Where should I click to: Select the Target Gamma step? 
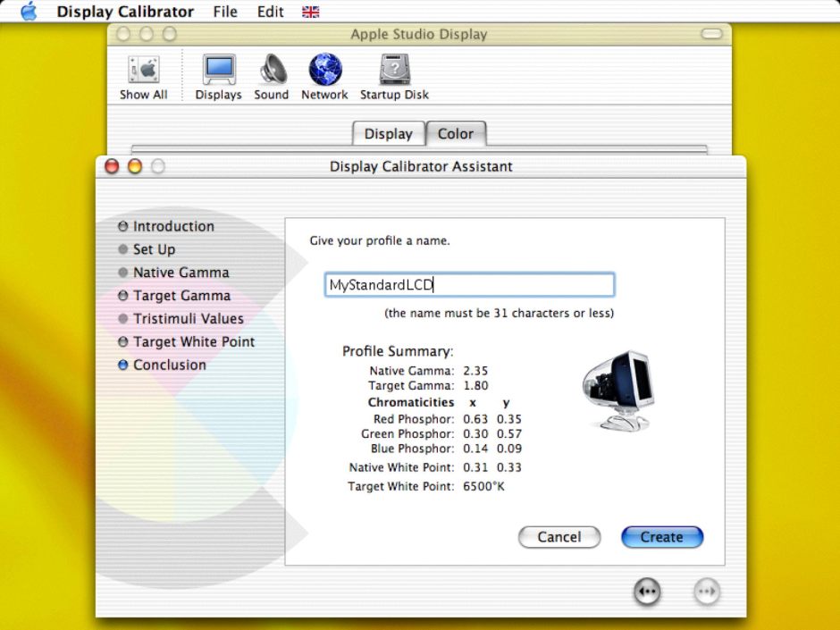pos(174,295)
